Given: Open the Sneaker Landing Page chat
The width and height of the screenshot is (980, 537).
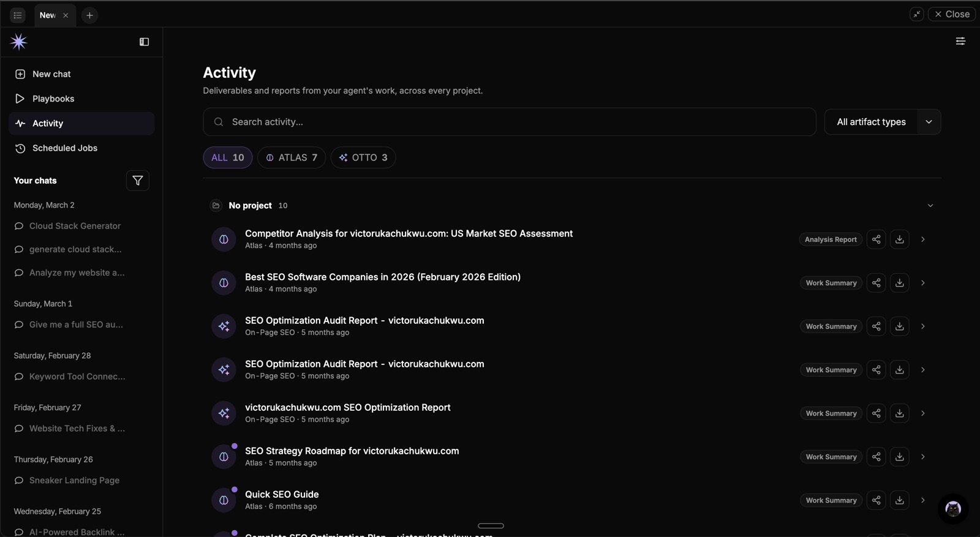Looking at the screenshot, I should coord(75,481).
